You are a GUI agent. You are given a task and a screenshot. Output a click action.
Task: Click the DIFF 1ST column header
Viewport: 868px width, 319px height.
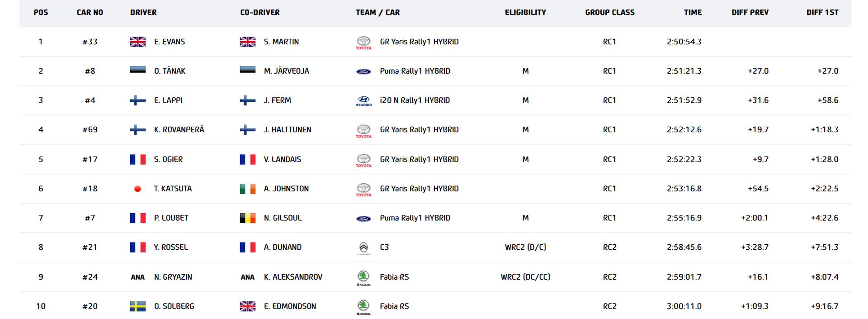(x=822, y=13)
